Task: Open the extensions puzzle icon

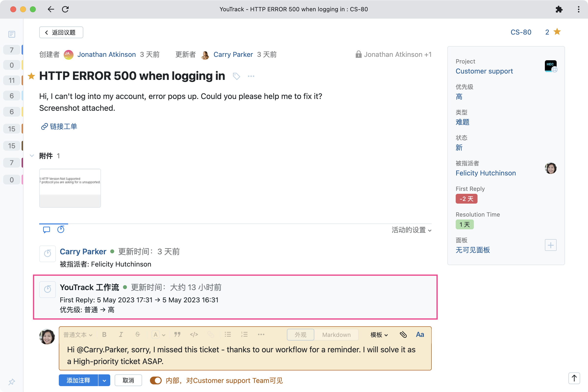Action: (559, 9)
